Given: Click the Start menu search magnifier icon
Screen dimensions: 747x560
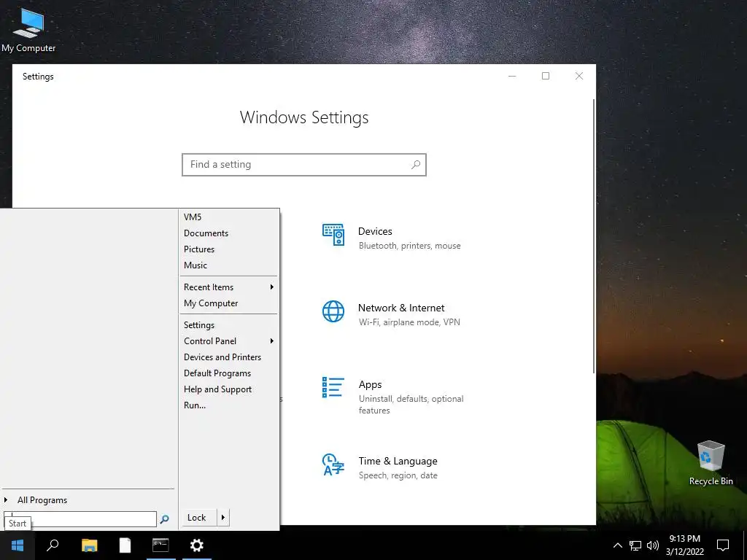Looking at the screenshot, I should coord(164,519).
